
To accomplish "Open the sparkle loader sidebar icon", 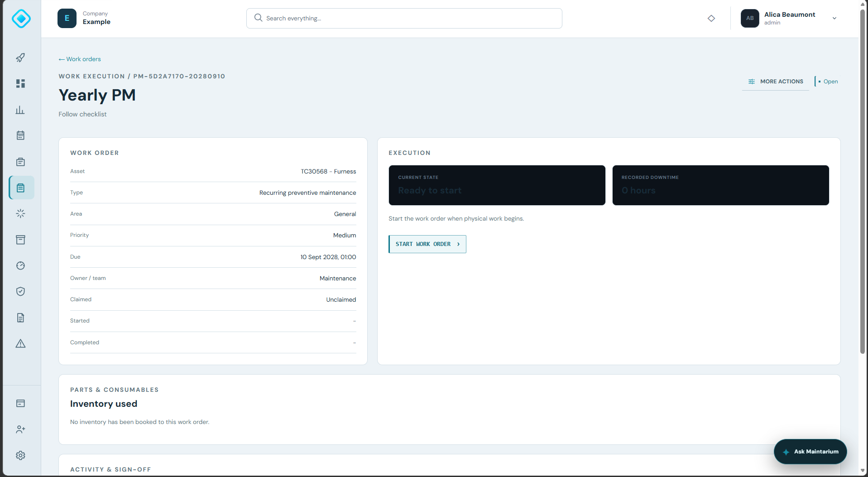I will [x=20, y=213].
